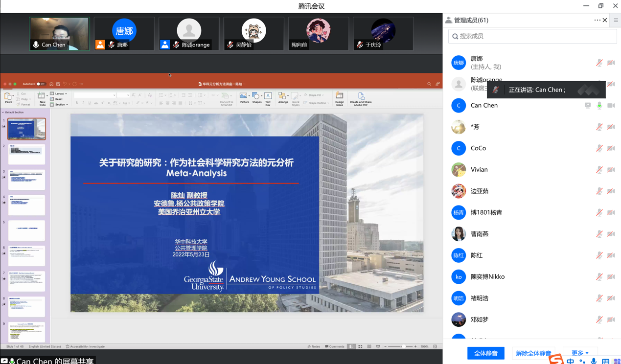Toggle 唐娜's muted microphone in member list
This screenshot has height=364, width=621.
[599, 63]
